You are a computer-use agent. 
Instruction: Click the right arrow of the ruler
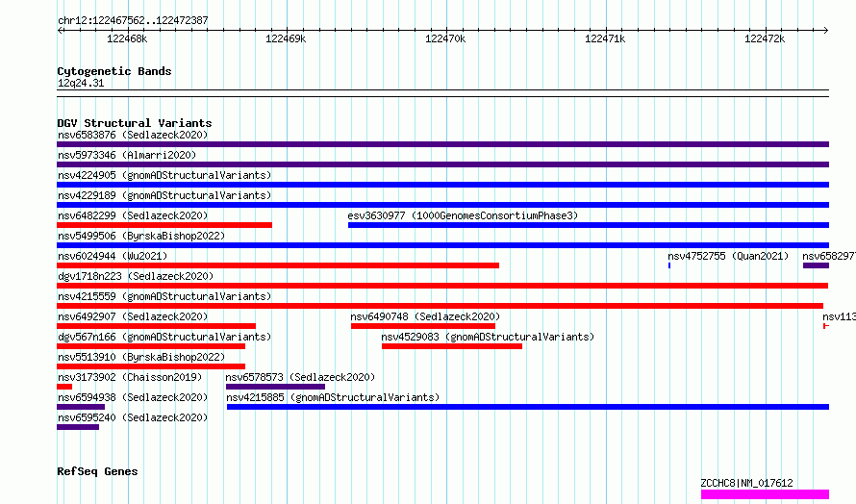825,31
